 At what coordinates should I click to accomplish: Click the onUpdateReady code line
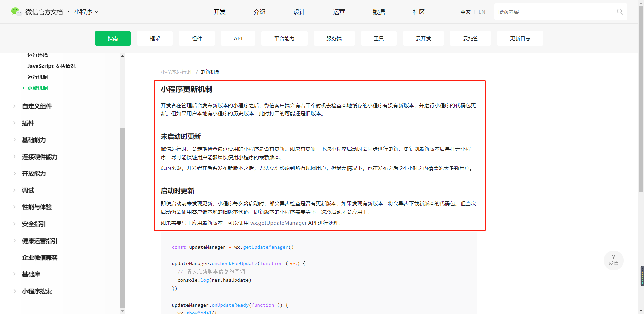click(x=230, y=305)
